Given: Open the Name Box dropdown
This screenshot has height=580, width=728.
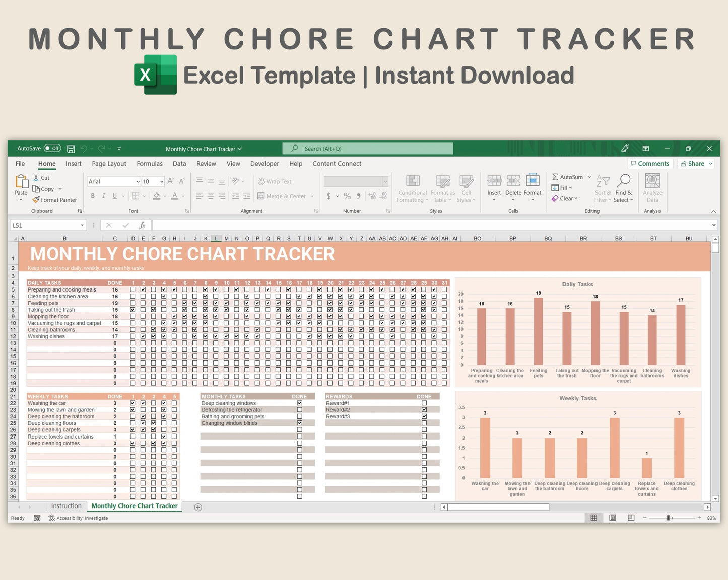Looking at the screenshot, I should click(x=82, y=225).
